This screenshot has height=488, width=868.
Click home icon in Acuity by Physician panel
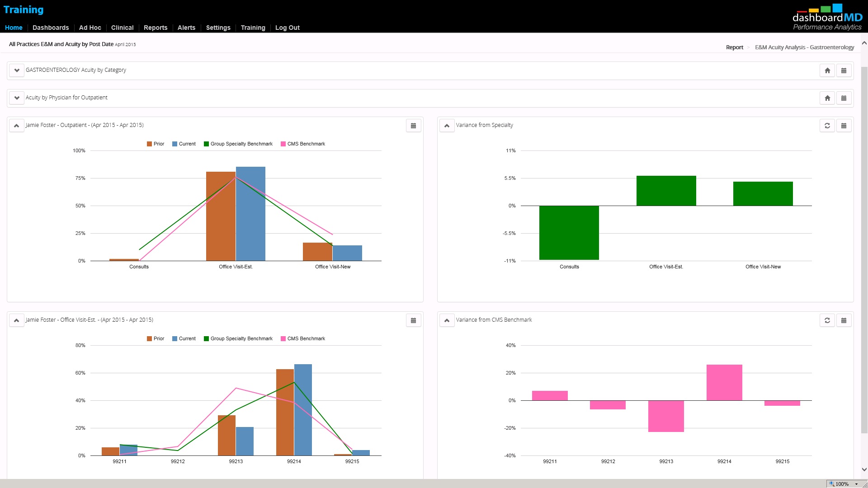click(x=827, y=98)
